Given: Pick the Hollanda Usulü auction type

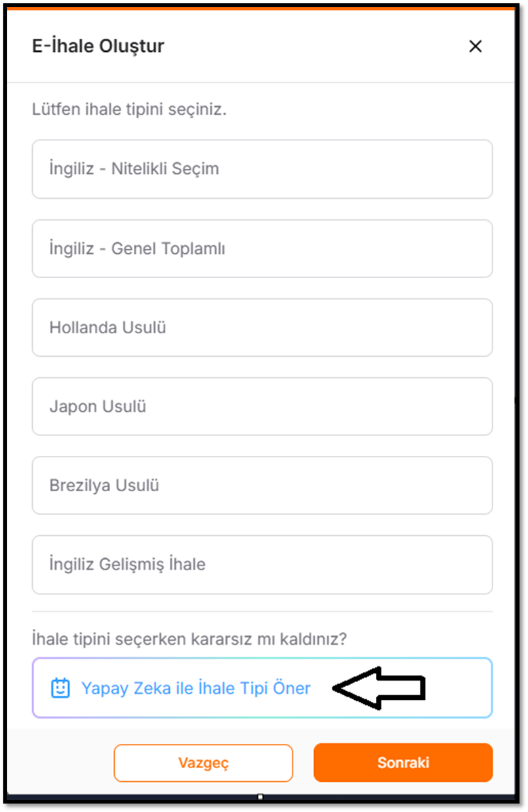Looking at the screenshot, I should point(262,327).
